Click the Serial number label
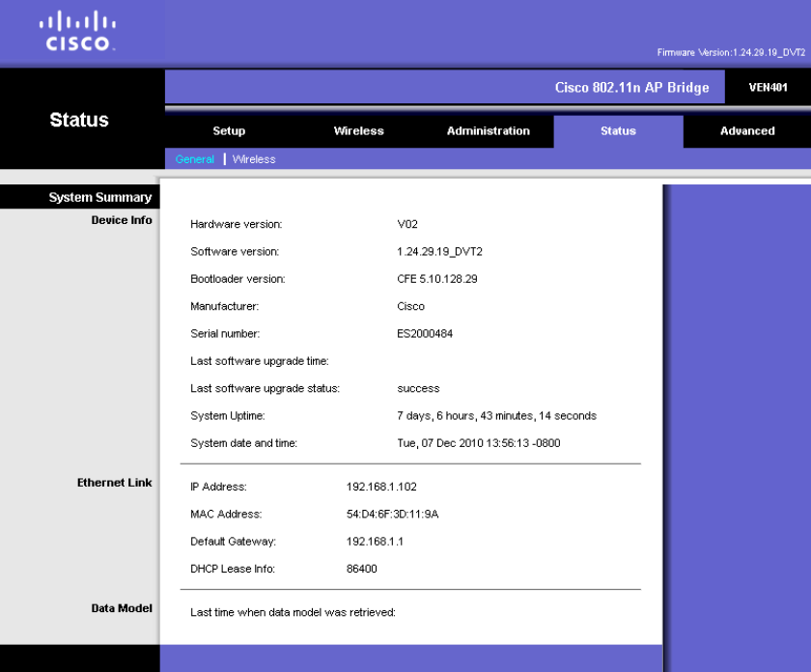811x672 pixels. pos(225,334)
